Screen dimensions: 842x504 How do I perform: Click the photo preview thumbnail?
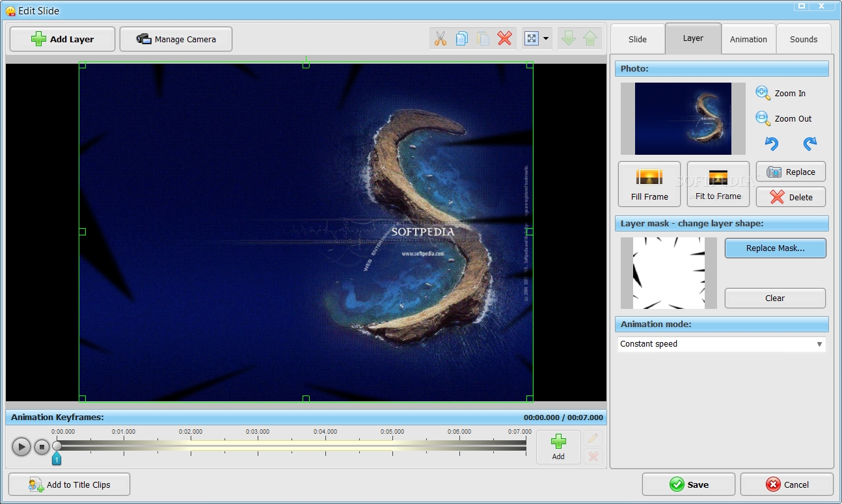(683, 118)
